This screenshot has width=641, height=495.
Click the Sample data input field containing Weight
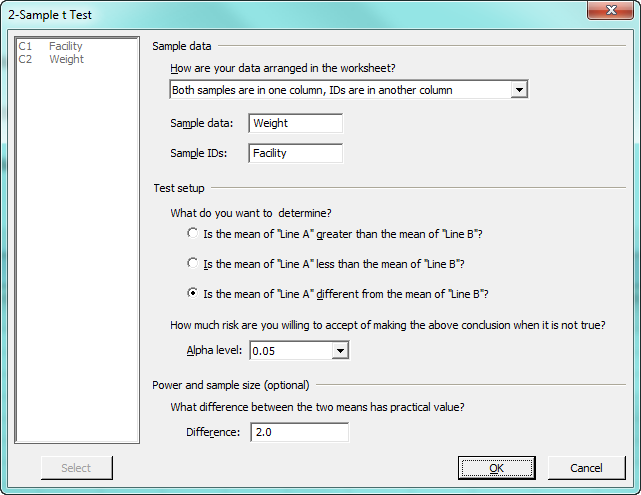coord(295,123)
